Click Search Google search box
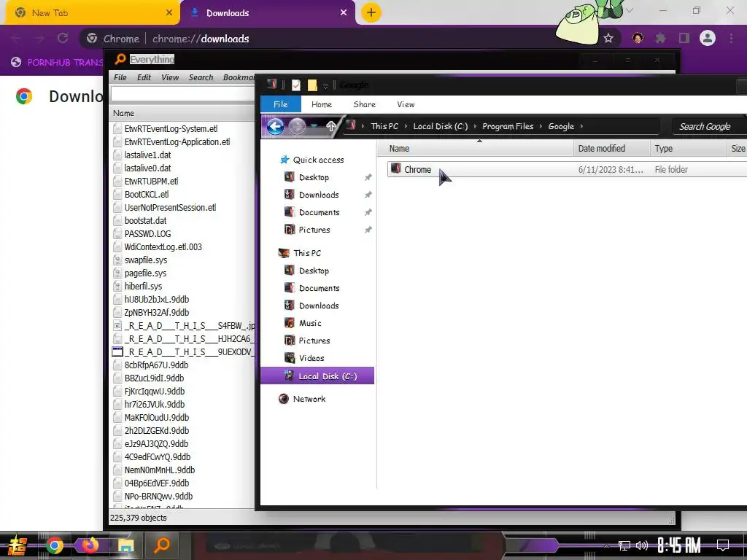Screen dimensions: 747x560 (x=708, y=126)
